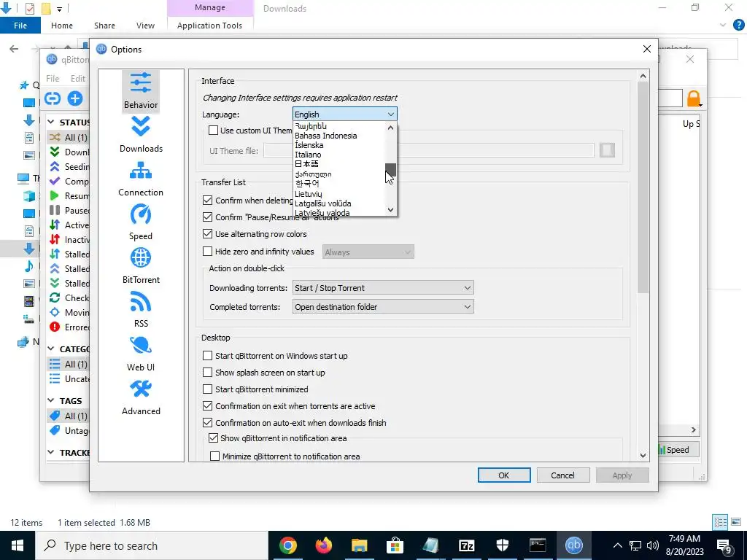Click the Explorer back navigation arrow
Viewport: 747px width, 560px height.
(14, 49)
